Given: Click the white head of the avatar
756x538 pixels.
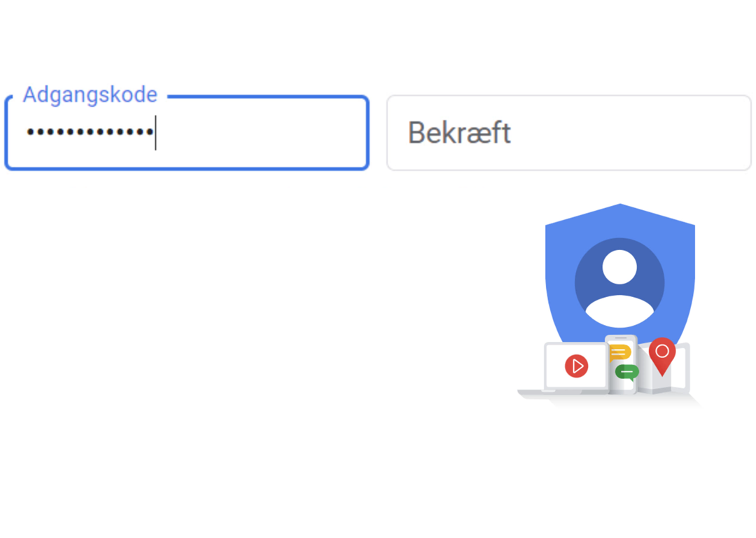Looking at the screenshot, I should 619,268.
